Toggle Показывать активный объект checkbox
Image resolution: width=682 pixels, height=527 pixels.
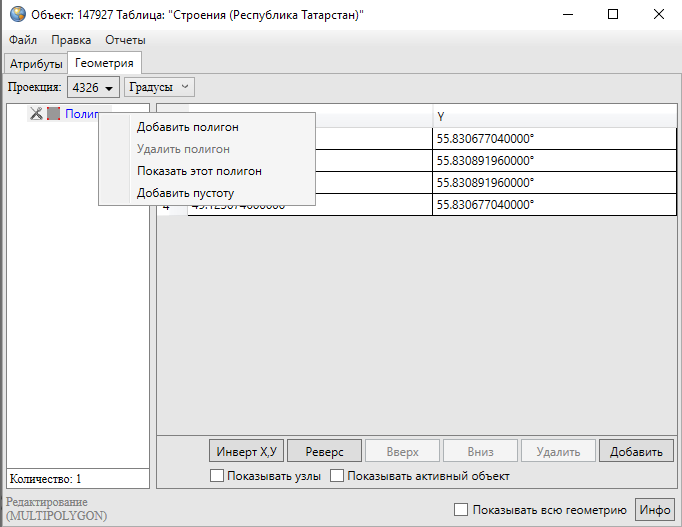pyautogui.click(x=338, y=476)
